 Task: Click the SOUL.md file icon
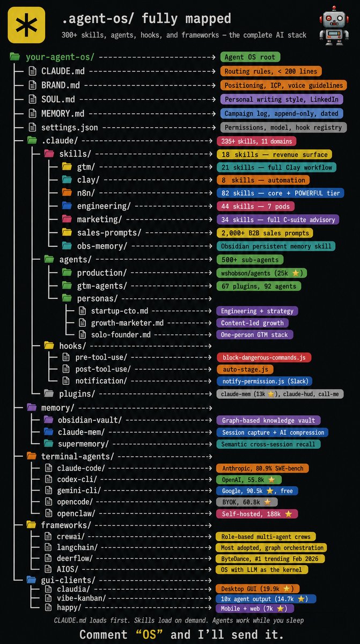coord(33,99)
